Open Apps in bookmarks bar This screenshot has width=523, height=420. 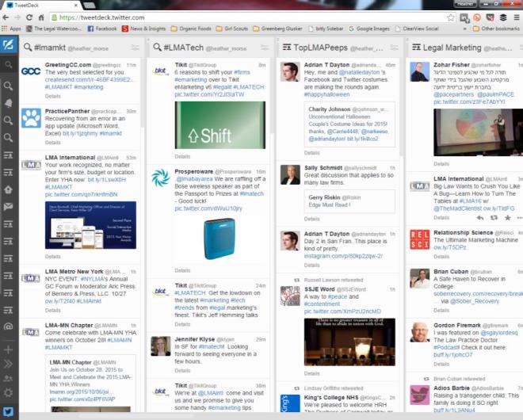[11, 29]
